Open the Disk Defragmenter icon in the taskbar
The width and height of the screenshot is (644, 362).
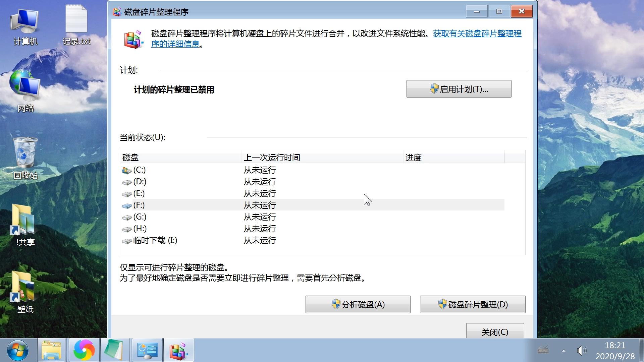[x=179, y=350]
